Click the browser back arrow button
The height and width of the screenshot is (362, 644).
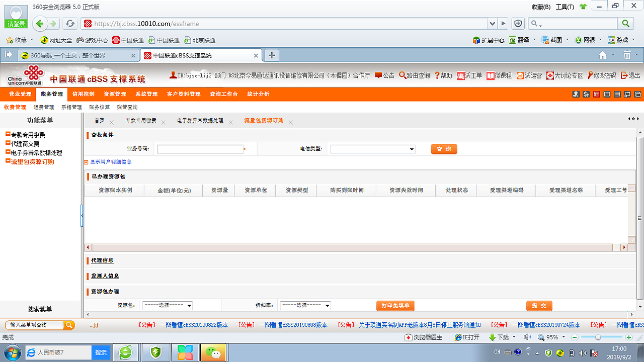[x=40, y=23]
